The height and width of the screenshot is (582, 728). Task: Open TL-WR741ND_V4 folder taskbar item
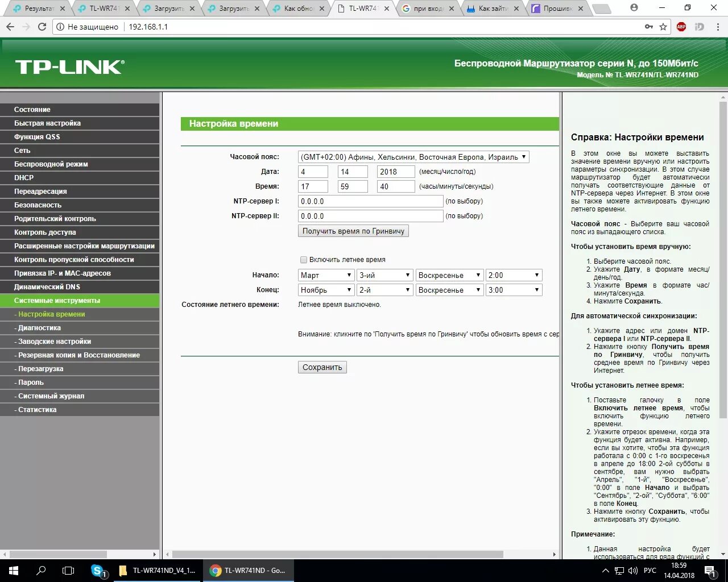click(x=158, y=571)
